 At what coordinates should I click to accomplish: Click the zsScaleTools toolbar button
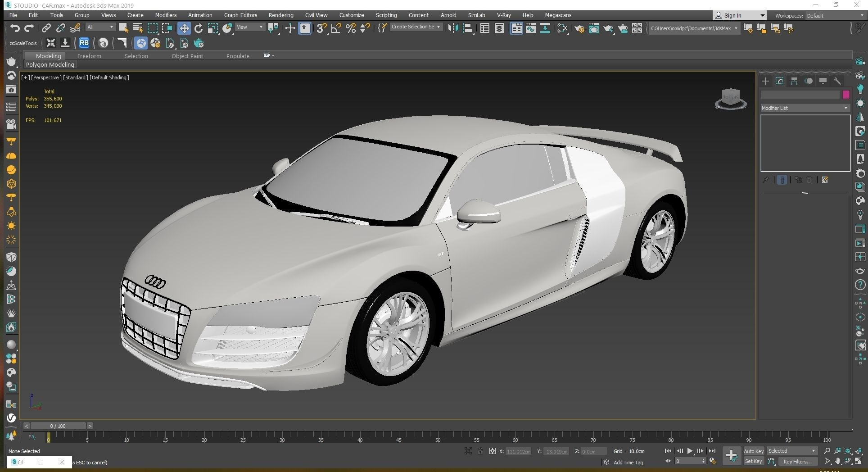[x=23, y=43]
